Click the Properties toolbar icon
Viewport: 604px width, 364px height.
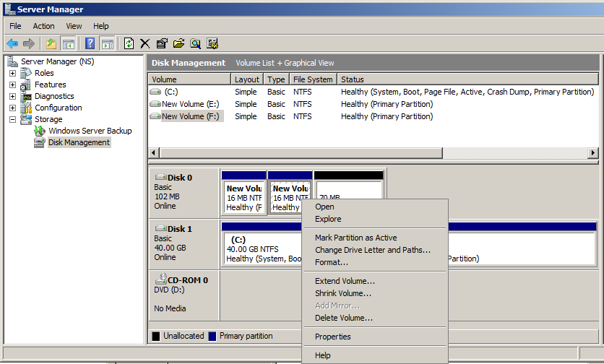162,43
